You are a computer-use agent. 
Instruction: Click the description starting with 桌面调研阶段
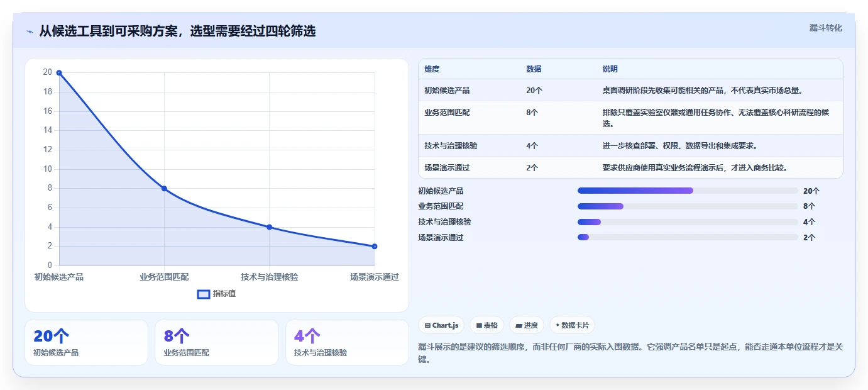click(x=703, y=91)
